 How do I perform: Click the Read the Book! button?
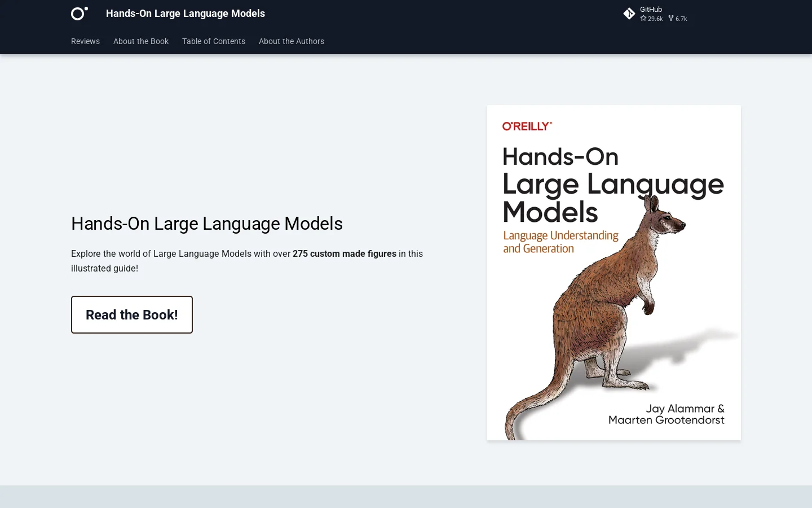pos(132,314)
